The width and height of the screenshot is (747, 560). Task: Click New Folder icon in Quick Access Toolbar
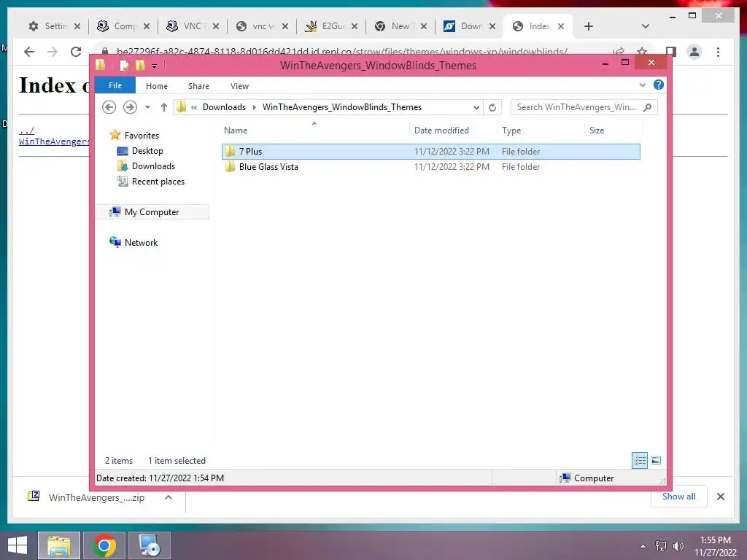click(x=140, y=65)
